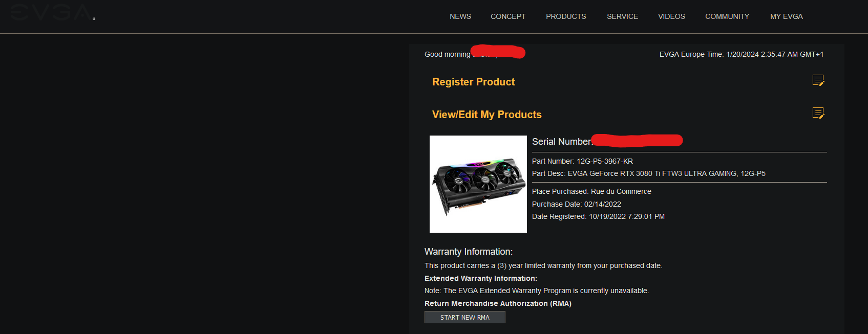Open the PRODUCTS navigation menu
This screenshot has height=334, width=868.
566,16
